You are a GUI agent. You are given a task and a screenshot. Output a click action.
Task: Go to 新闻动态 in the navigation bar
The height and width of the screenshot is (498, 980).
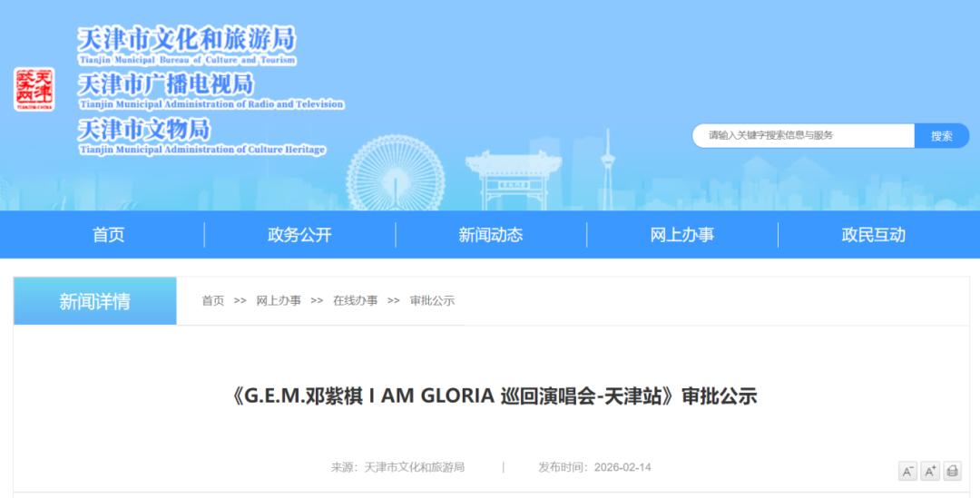[491, 235]
